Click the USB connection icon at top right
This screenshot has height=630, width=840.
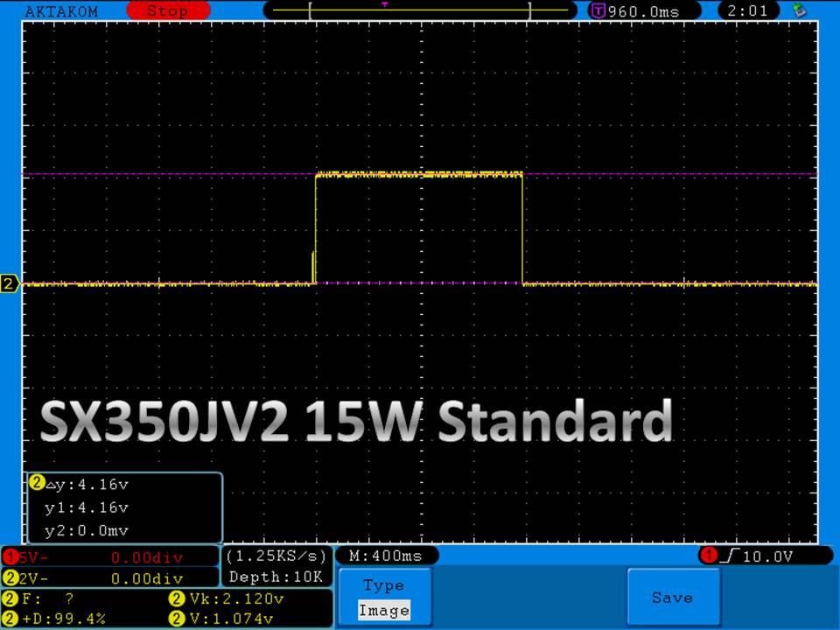click(799, 10)
